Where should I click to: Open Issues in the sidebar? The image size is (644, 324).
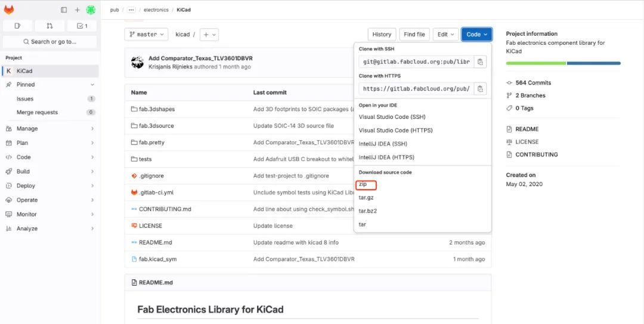point(51,98)
